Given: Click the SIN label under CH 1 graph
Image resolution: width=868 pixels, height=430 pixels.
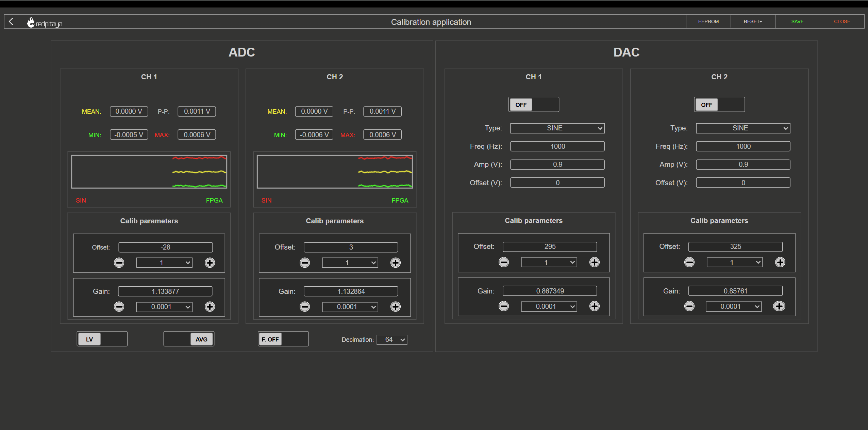Looking at the screenshot, I should tap(81, 201).
